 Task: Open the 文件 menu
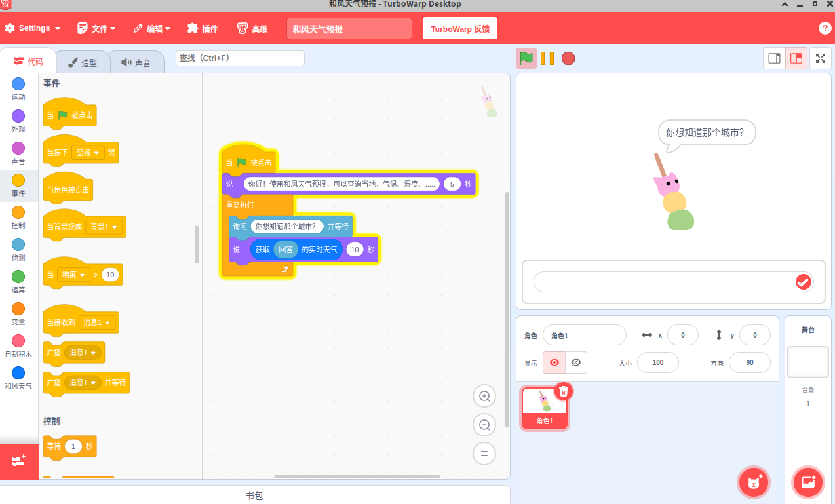click(96, 29)
